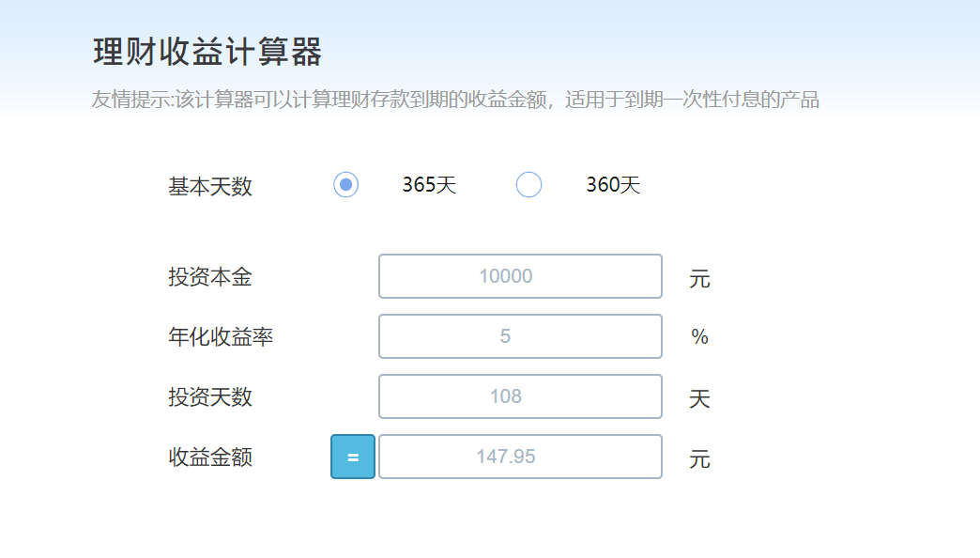This screenshot has width=980, height=558.
Task: Select the 365天 radio button
Action: click(x=345, y=184)
